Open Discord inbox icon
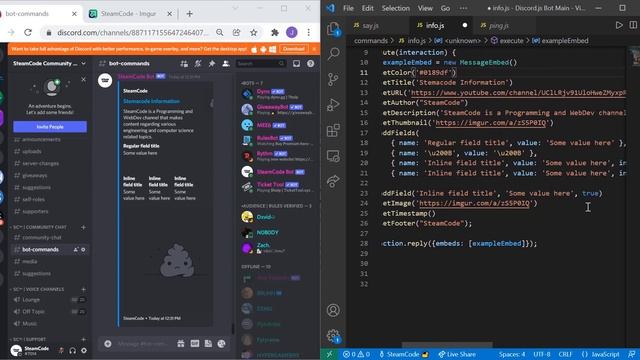Image resolution: width=640 pixels, height=360 pixels. click(296, 64)
